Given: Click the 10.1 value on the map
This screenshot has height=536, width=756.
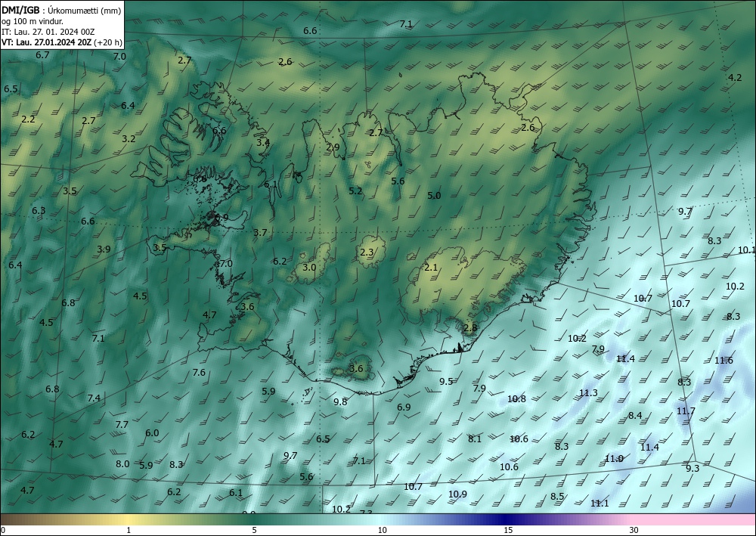Looking at the screenshot, I should (746, 249).
